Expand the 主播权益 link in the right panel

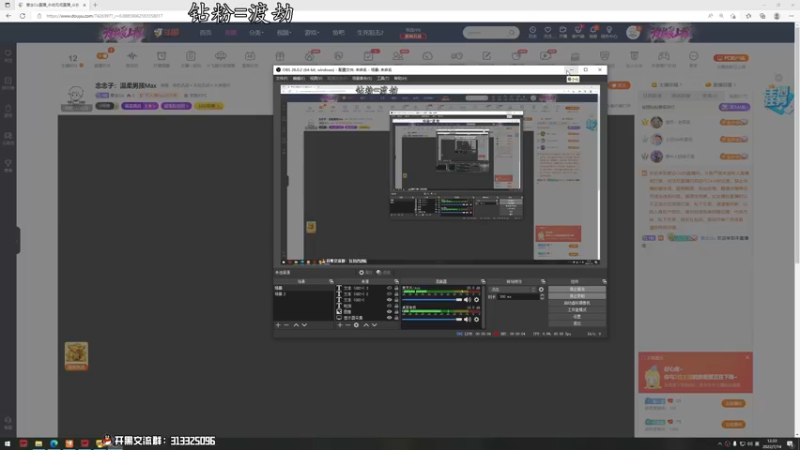(667, 85)
